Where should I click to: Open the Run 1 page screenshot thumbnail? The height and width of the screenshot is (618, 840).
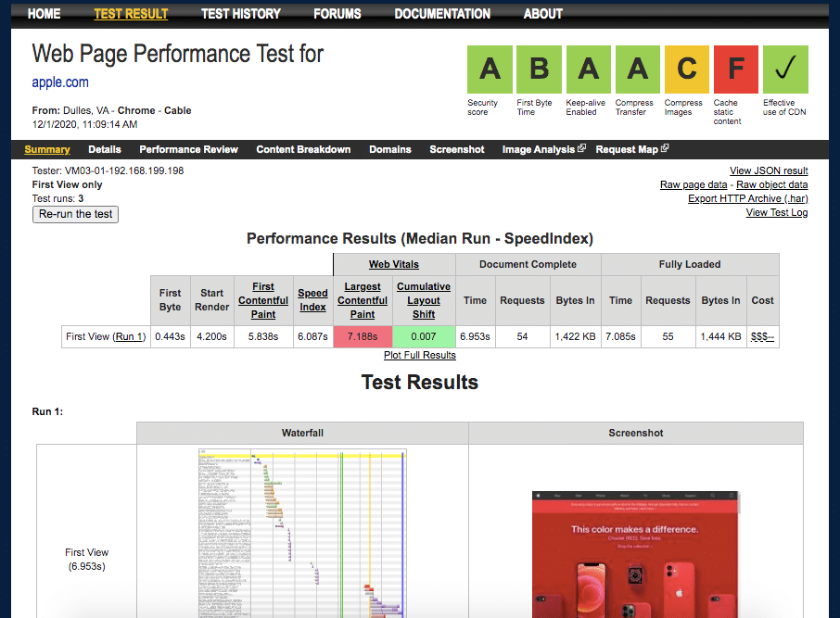(636, 554)
